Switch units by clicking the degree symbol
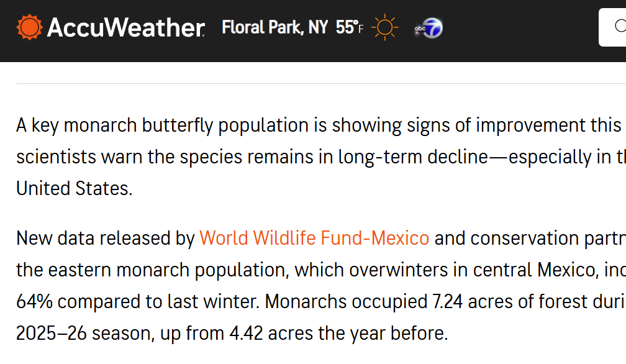 point(356,24)
